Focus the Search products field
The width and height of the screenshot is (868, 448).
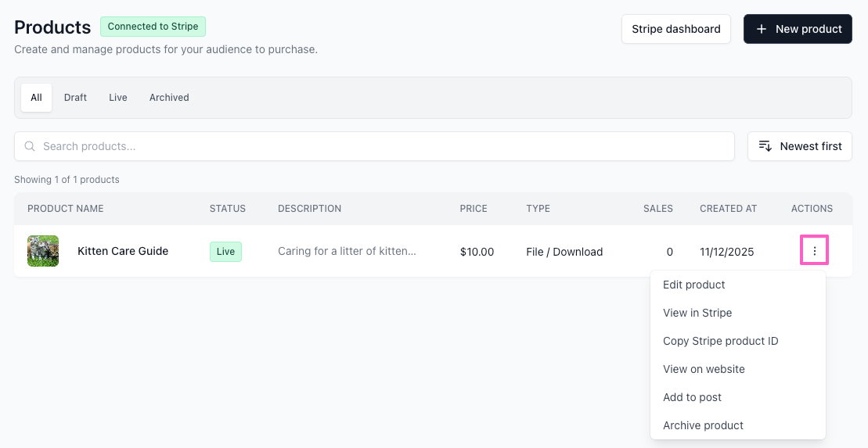[x=374, y=146]
